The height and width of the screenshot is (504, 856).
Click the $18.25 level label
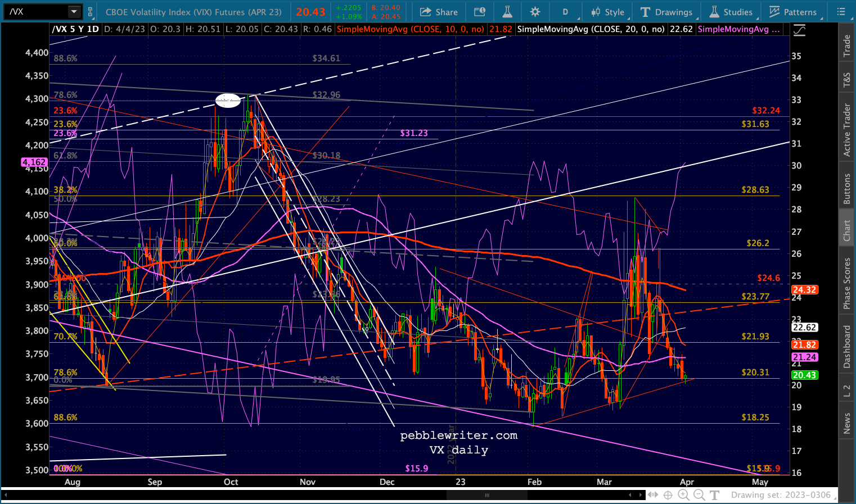(x=755, y=417)
